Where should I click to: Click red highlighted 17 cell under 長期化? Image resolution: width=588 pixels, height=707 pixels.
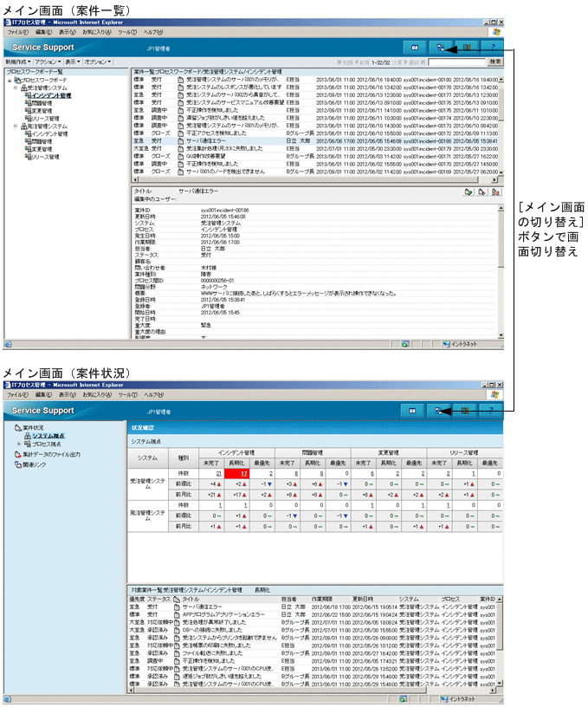[237, 473]
